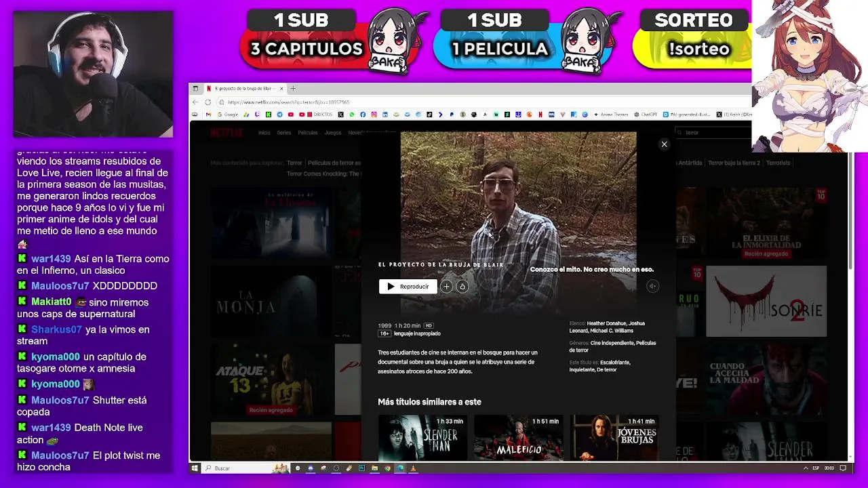Open the Facebook bookmark icon
Viewport: 868px width, 488px height.
pyautogui.click(x=363, y=115)
